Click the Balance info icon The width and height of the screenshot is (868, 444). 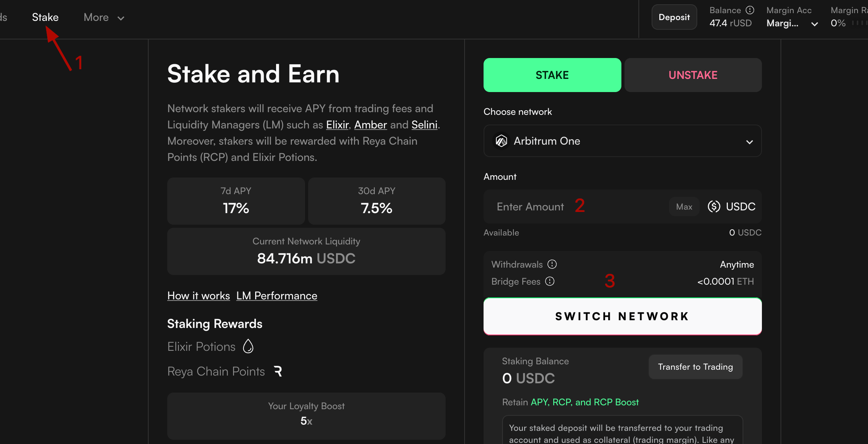[750, 10]
